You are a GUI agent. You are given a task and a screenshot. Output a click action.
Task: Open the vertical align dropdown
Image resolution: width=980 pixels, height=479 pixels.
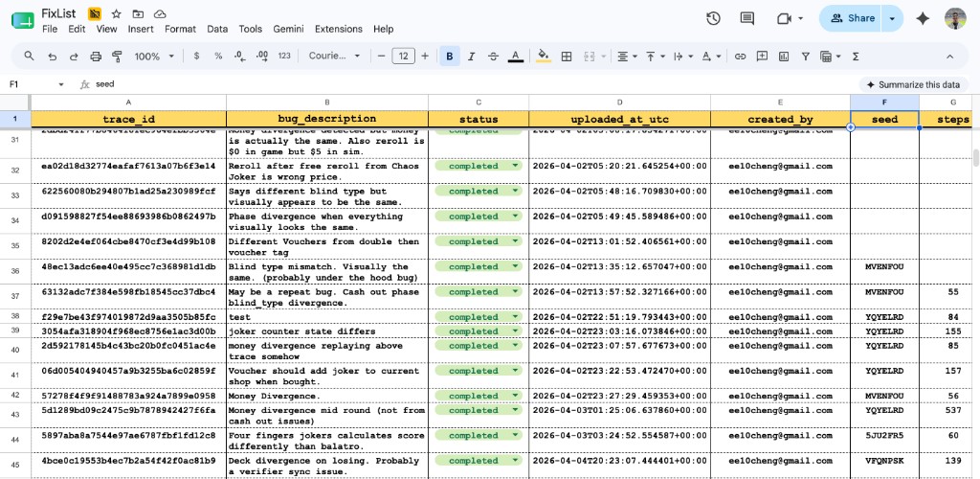click(x=656, y=57)
